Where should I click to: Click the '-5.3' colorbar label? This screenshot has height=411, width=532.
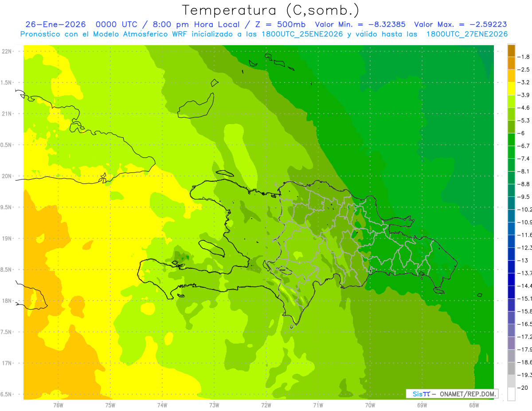pyautogui.click(x=524, y=121)
